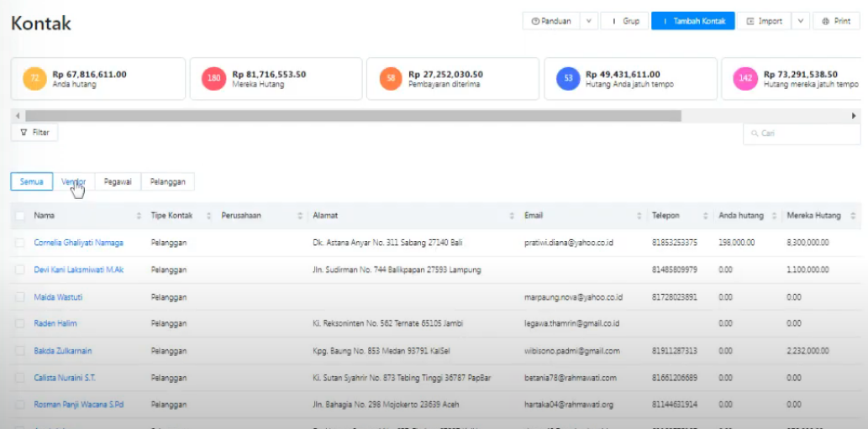Tick the checkbox for Rosman Panji Wacana S.Pd

point(20,405)
